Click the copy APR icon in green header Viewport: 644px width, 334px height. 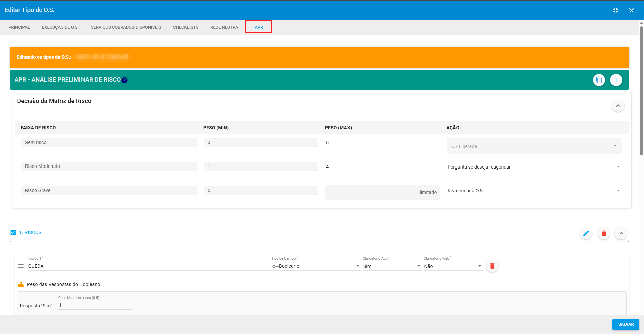click(599, 80)
